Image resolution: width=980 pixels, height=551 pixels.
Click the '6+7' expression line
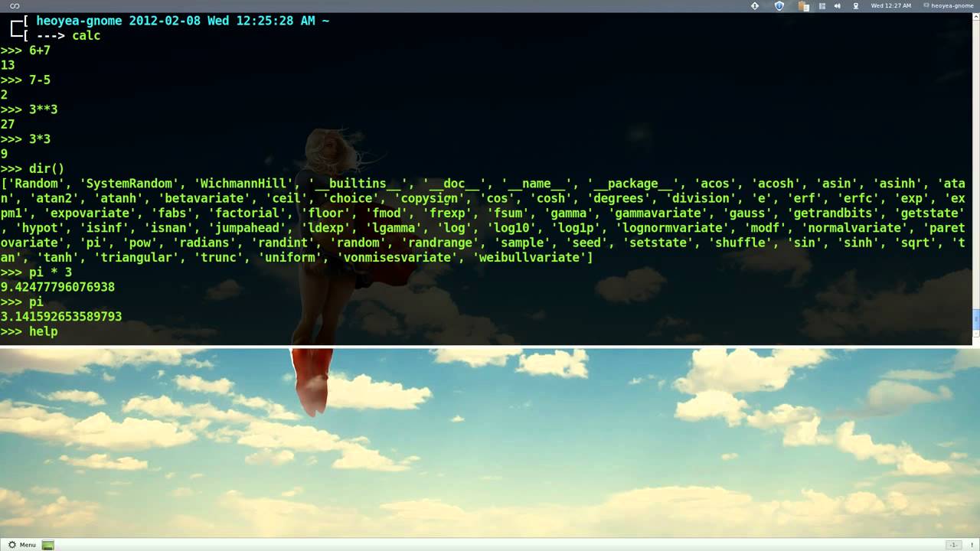pos(25,51)
